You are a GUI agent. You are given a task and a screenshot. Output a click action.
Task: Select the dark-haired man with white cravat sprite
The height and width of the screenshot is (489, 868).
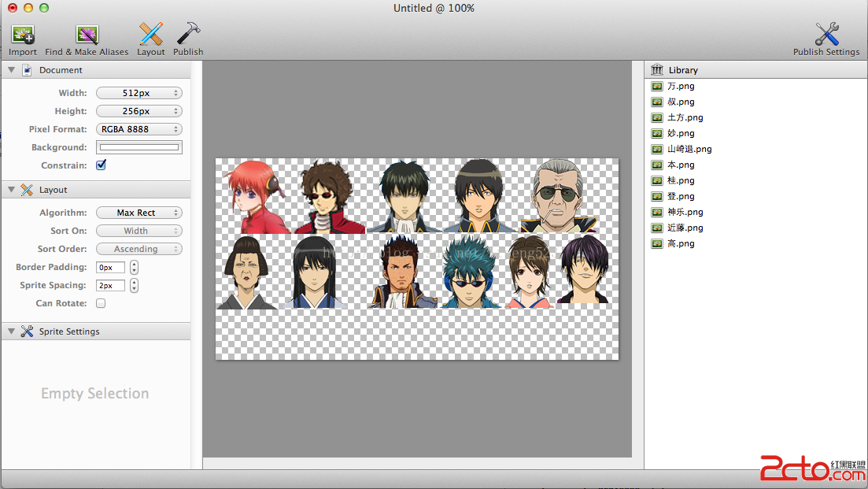tap(404, 197)
